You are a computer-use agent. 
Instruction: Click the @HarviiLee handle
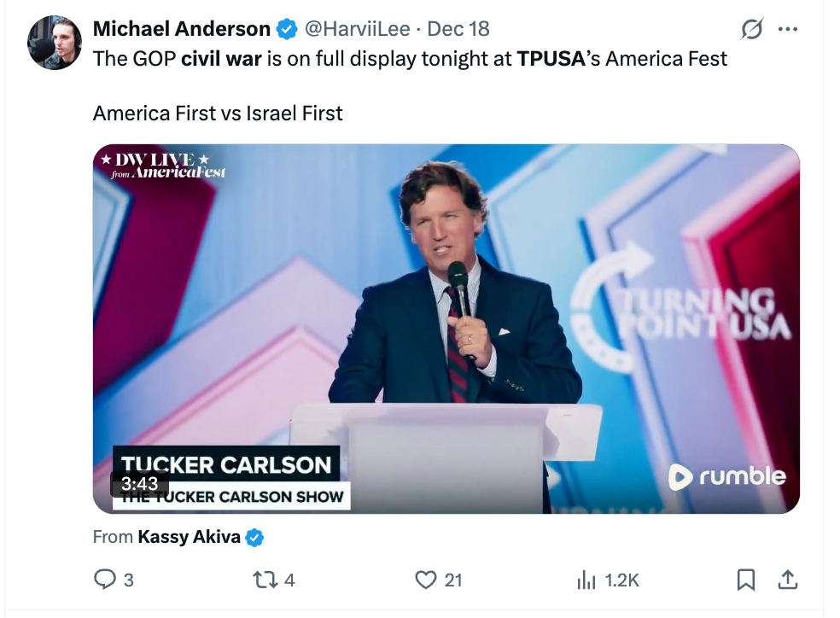pos(358,29)
